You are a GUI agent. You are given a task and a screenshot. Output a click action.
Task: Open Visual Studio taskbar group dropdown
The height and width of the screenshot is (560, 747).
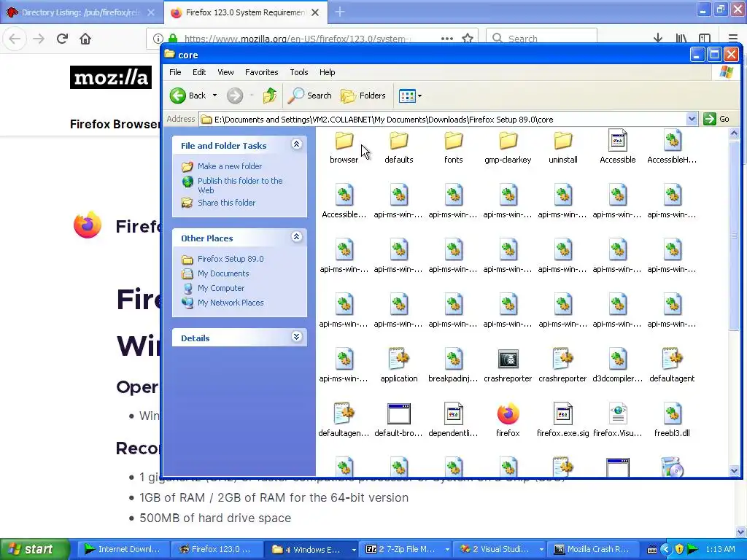point(541,550)
